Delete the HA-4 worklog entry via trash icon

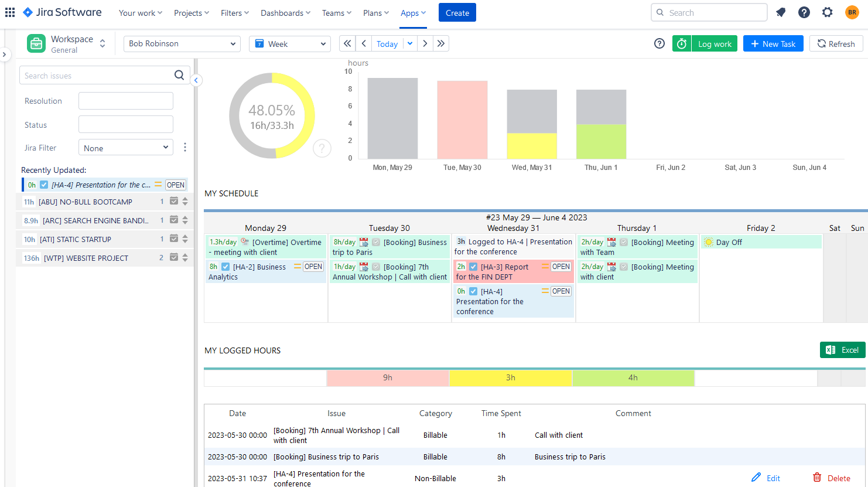point(818,478)
